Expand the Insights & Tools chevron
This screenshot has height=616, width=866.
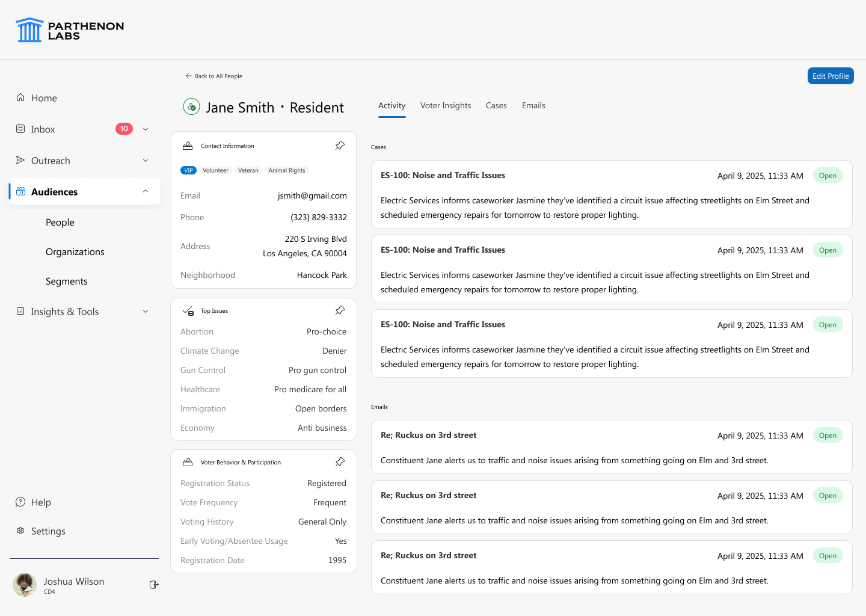point(146,311)
